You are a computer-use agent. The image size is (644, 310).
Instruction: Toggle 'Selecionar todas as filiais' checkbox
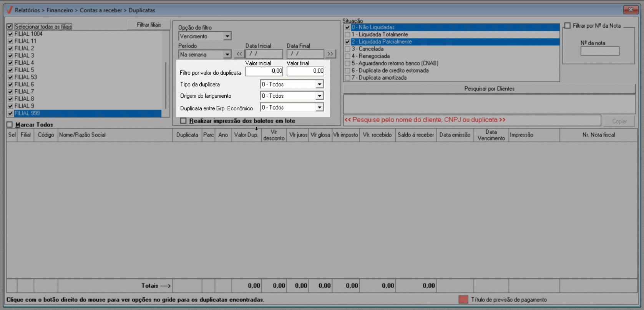(x=10, y=27)
